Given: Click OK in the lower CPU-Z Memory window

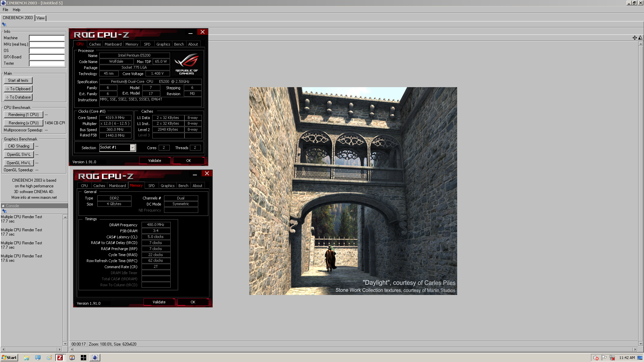Looking at the screenshot, I should click(193, 302).
